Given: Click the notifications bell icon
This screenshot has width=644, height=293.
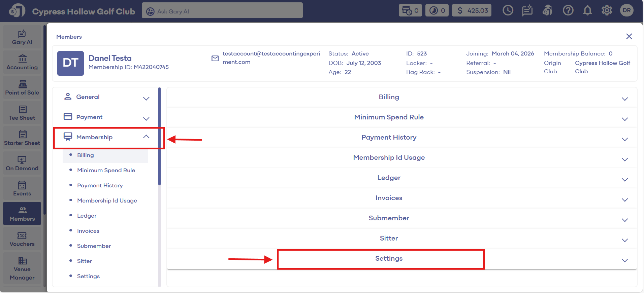Looking at the screenshot, I should point(587,11).
